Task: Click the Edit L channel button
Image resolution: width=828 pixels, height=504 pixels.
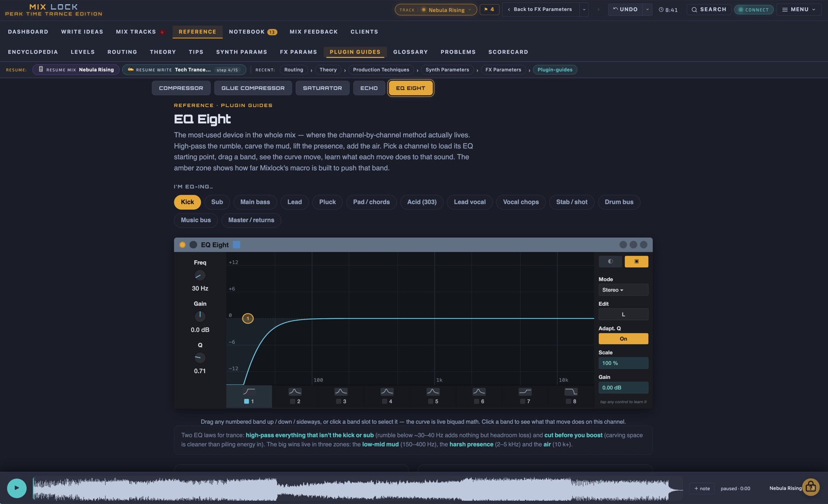Action: tap(623, 315)
